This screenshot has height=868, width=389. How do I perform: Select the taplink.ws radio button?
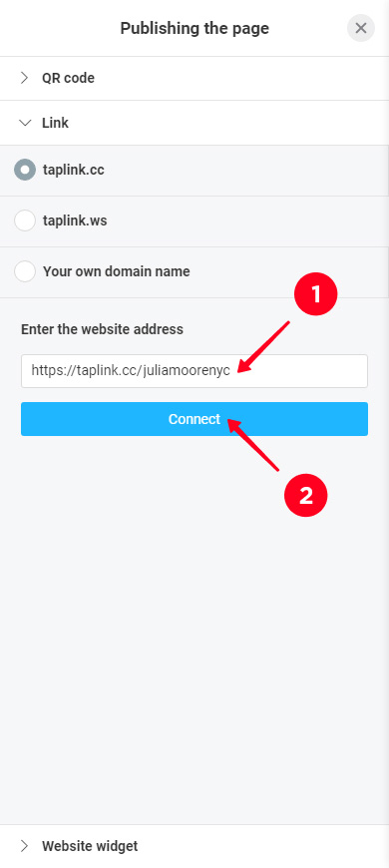point(25,220)
